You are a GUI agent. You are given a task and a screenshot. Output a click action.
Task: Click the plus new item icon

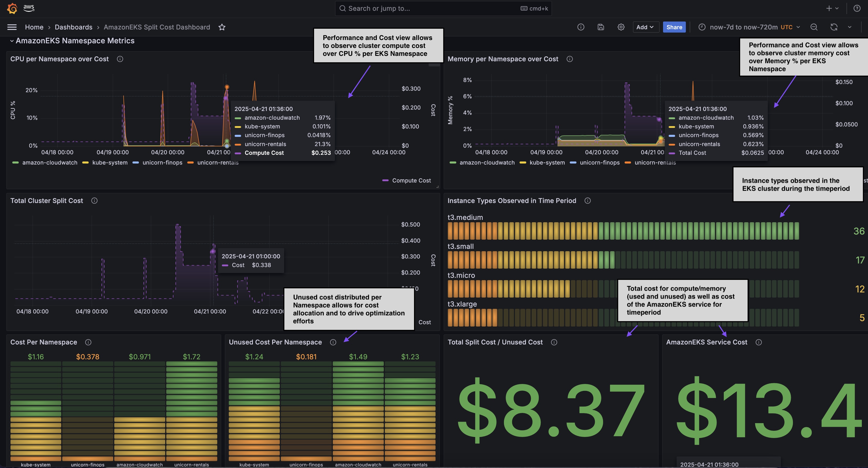[x=829, y=8]
